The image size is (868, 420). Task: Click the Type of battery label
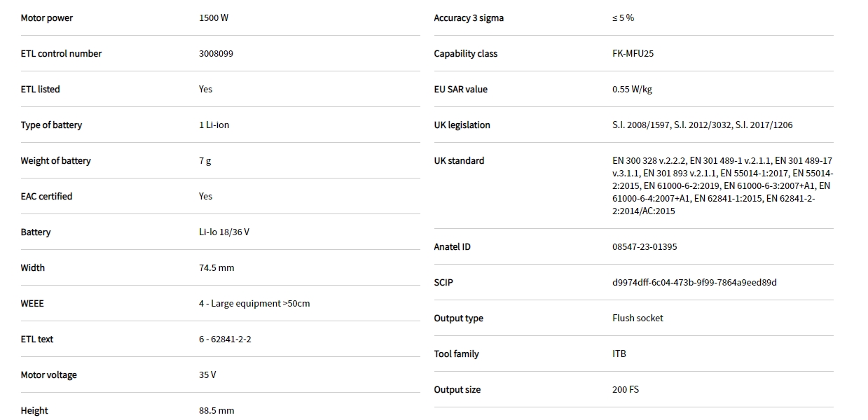point(51,125)
